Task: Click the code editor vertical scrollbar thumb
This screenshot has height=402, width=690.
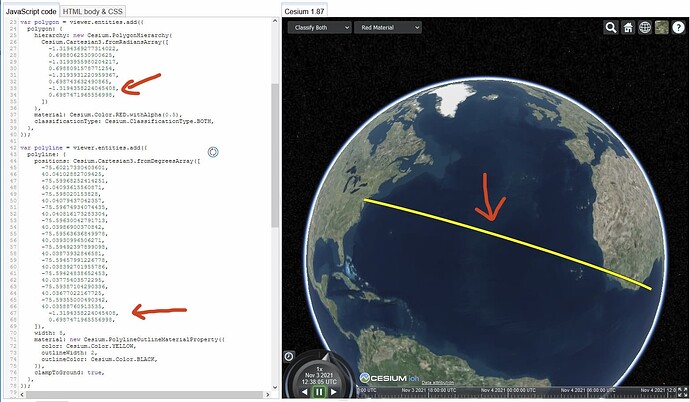Action: [x=275, y=155]
